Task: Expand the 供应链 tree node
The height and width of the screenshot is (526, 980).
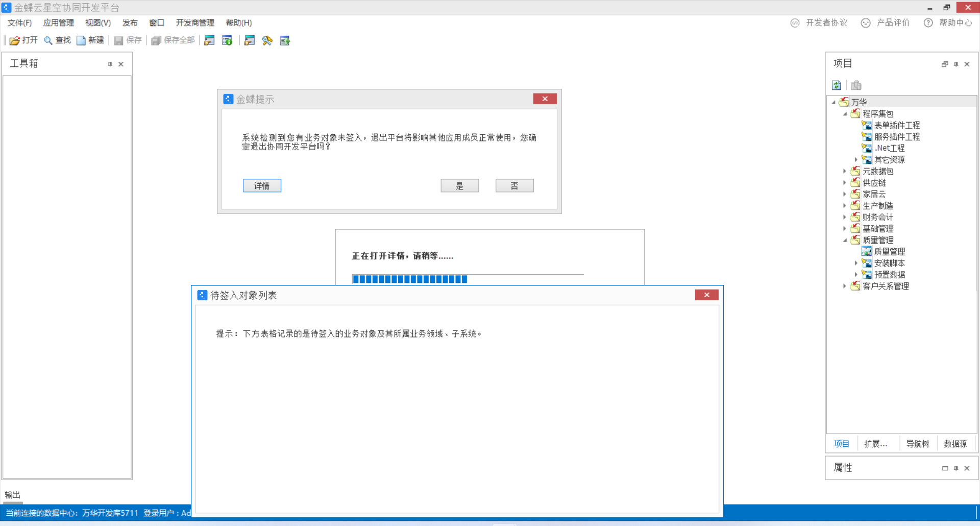Action: point(845,183)
